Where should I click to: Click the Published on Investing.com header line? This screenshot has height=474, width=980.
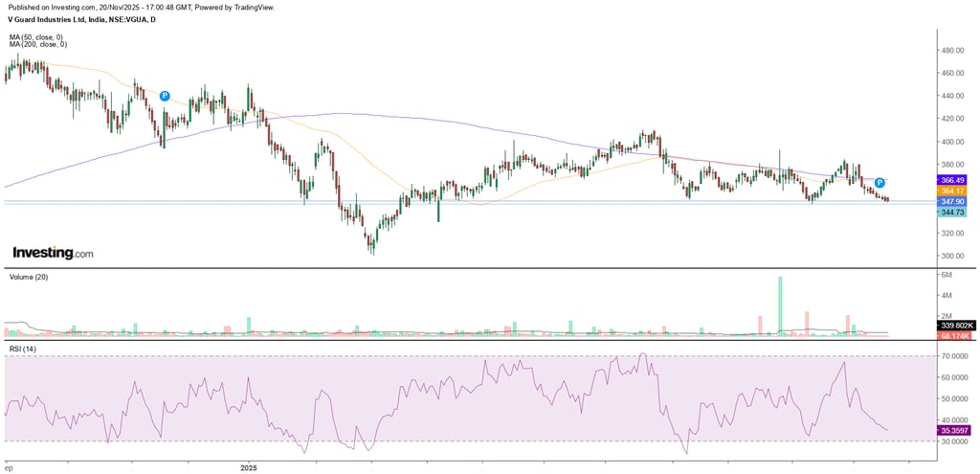click(141, 8)
